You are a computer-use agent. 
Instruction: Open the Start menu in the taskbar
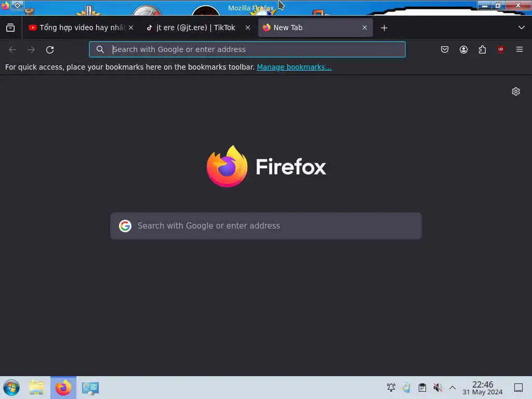point(11,388)
